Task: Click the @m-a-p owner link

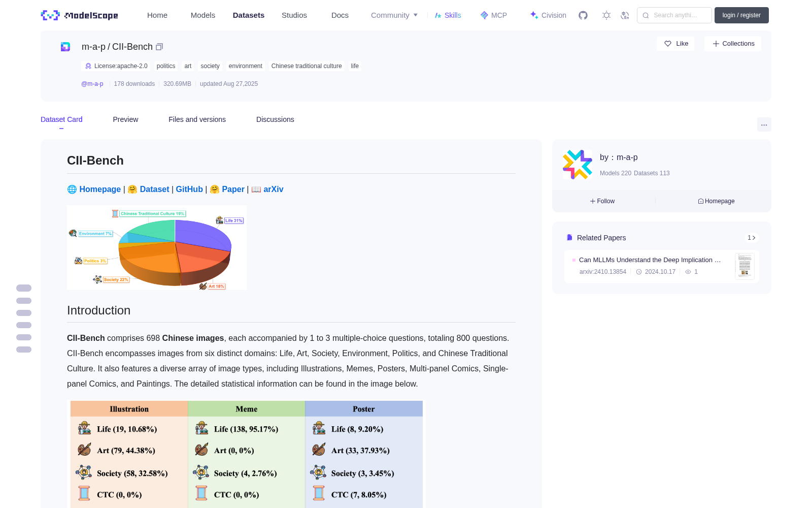Action: click(92, 84)
